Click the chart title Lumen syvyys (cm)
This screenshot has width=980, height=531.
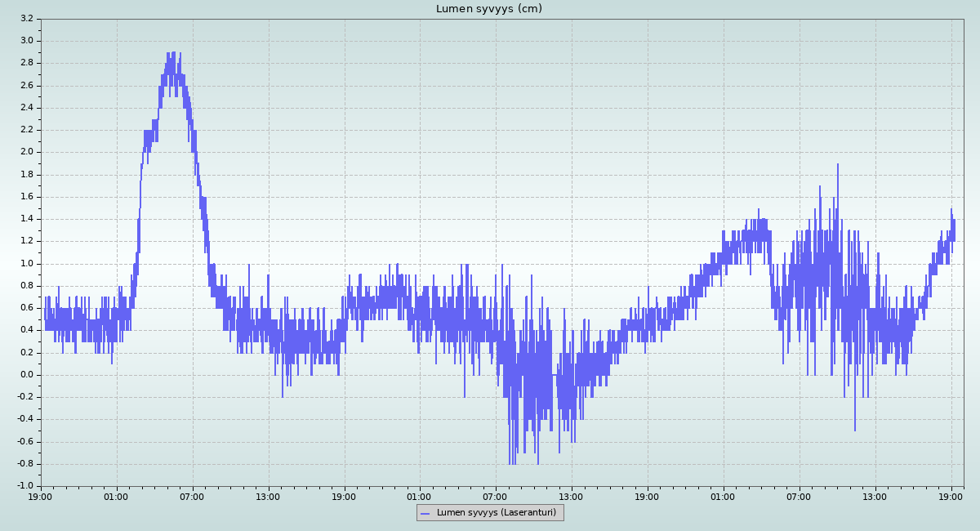[x=489, y=9]
